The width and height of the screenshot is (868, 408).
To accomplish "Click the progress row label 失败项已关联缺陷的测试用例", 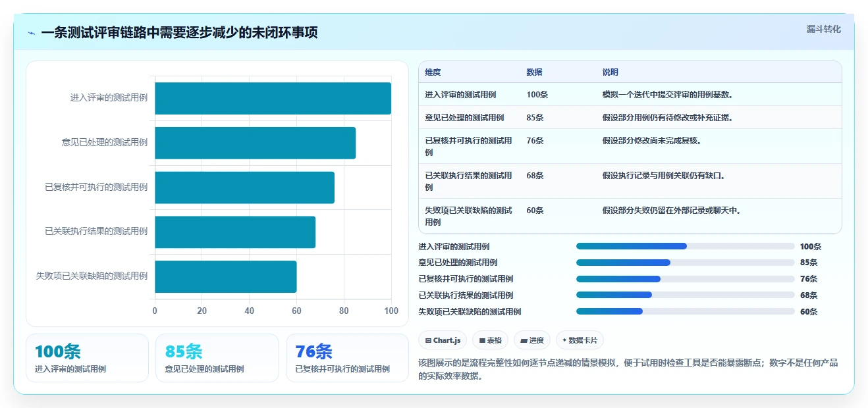I will tap(470, 311).
